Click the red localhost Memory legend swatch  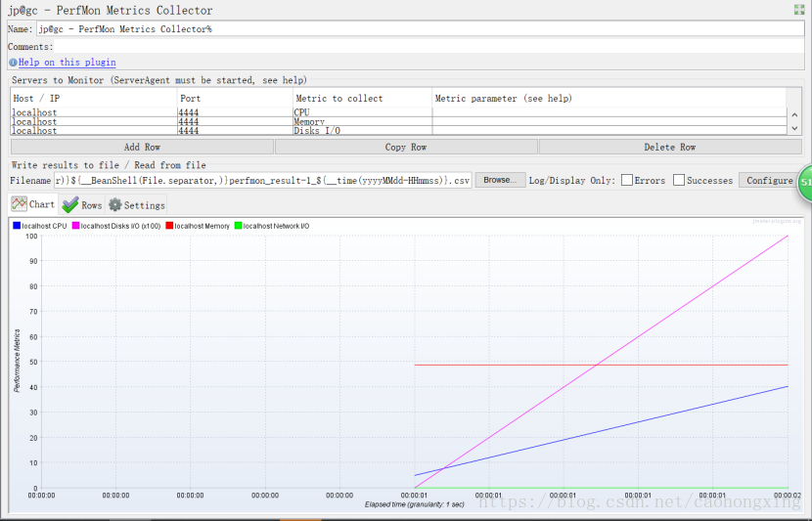pyautogui.click(x=169, y=226)
